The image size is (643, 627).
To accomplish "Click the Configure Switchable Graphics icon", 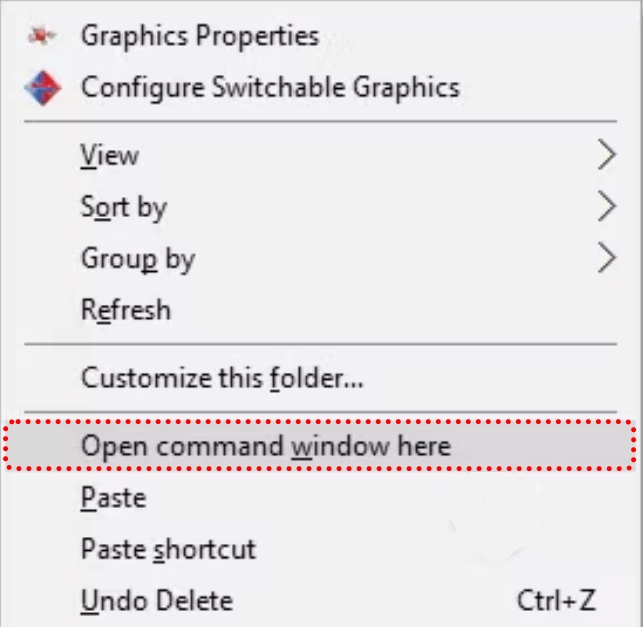I will [x=41, y=87].
